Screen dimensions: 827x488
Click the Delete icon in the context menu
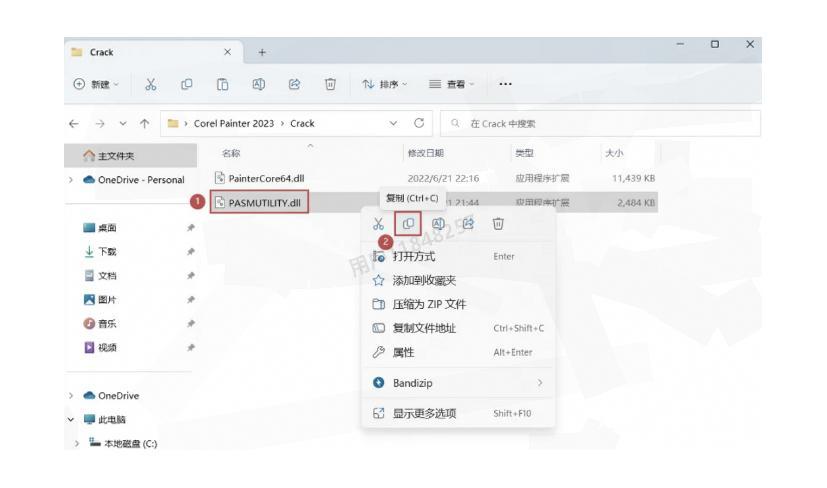pyautogui.click(x=498, y=224)
